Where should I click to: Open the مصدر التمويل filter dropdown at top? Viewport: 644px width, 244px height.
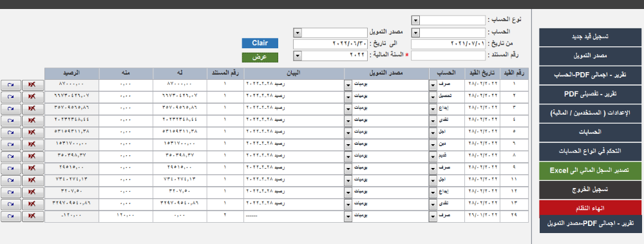(298, 33)
